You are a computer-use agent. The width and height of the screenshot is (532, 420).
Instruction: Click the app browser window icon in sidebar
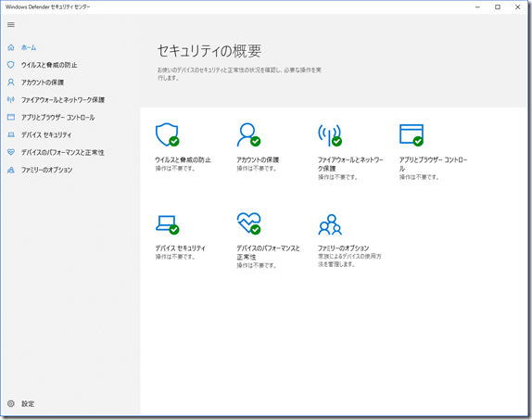point(11,117)
